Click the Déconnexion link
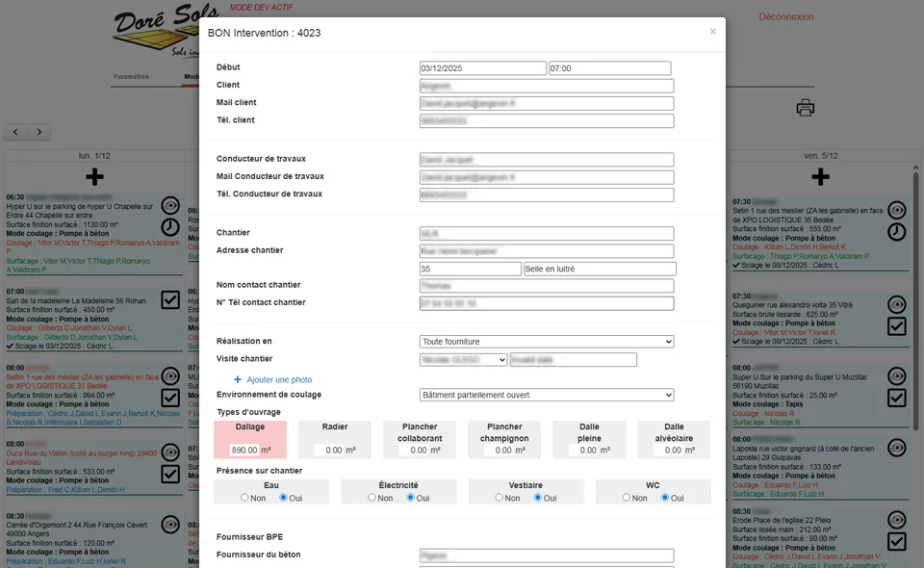Image resolution: width=924 pixels, height=568 pixels. 785,17
